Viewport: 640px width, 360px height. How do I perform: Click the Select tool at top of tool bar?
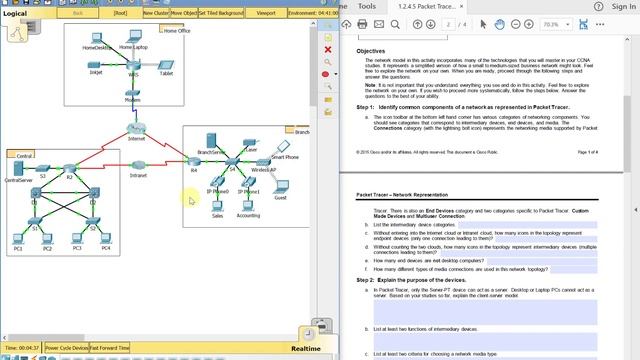point(328,25)
